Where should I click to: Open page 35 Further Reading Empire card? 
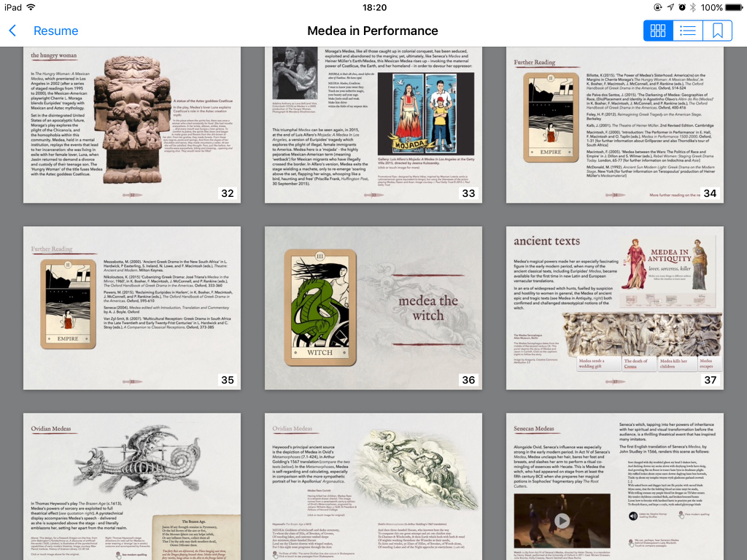coord(132,308)
